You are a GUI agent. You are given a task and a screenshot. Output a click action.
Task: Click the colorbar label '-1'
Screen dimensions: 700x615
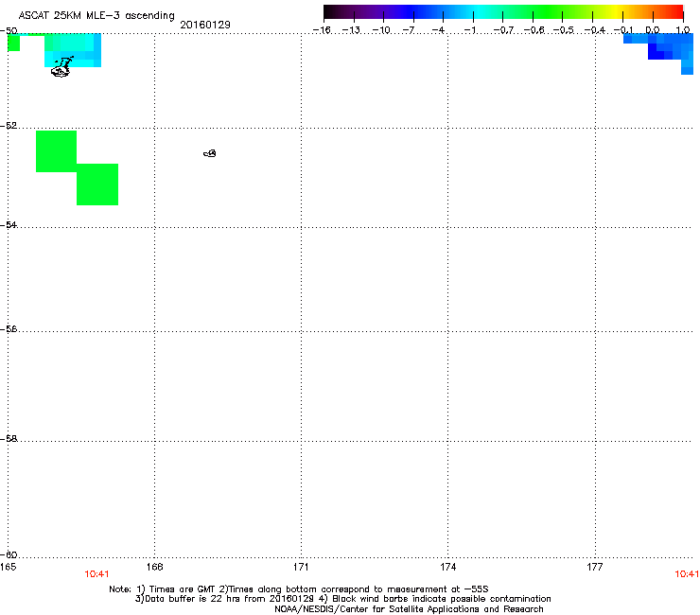[469, 30]
